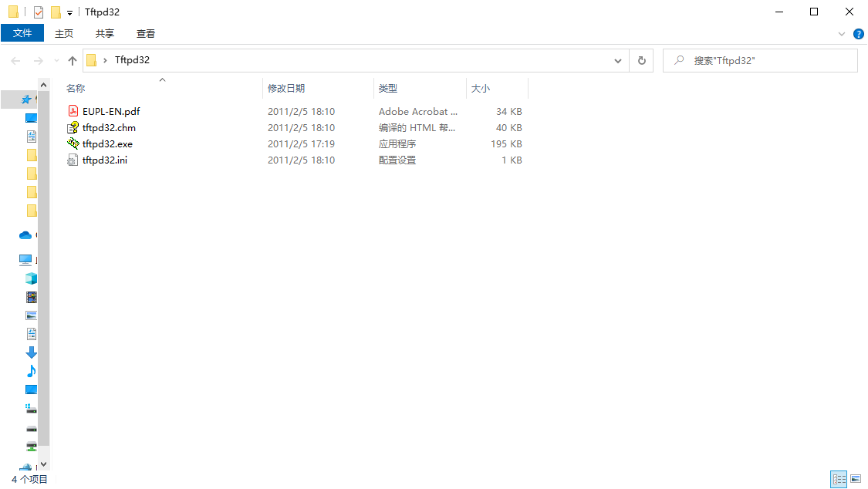Open Desktop icon below Quick access star
Screen dimensions: 868x489
tap(32, 118)
